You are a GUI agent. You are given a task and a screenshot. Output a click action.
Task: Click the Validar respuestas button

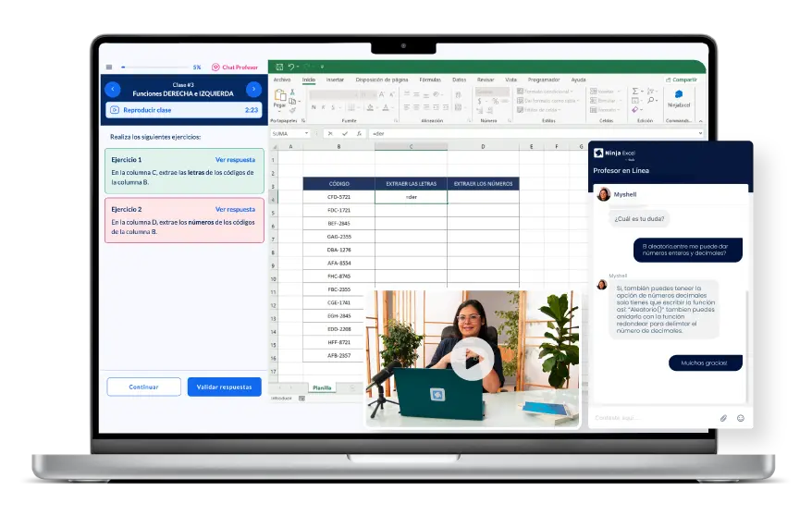224,387
